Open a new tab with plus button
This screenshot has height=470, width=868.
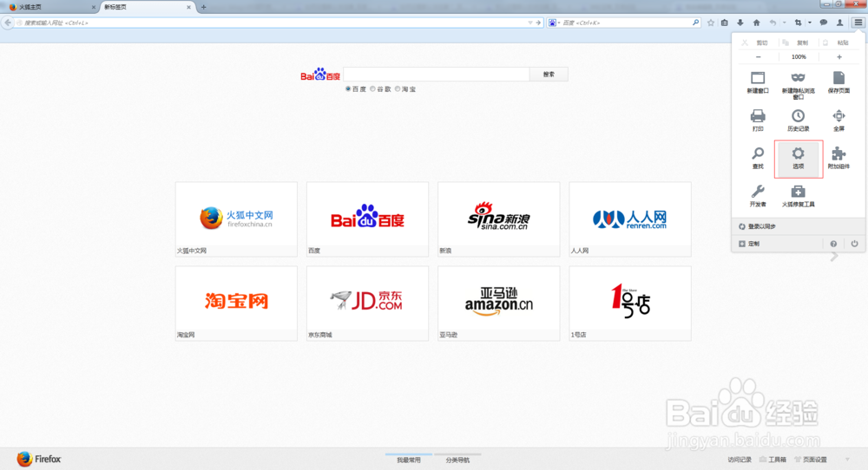click(204, 7)
